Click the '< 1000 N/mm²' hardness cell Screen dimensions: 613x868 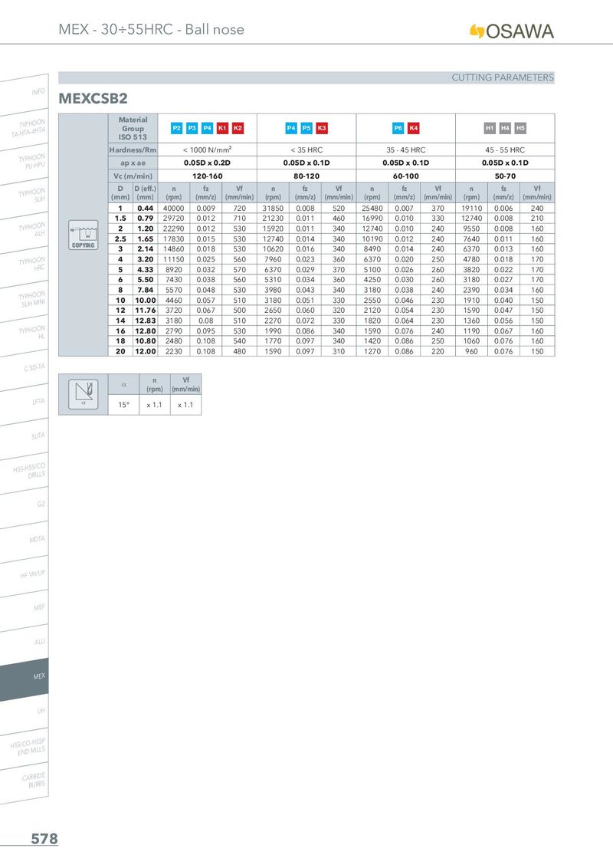pyautogui.click(x=207, y=150)
